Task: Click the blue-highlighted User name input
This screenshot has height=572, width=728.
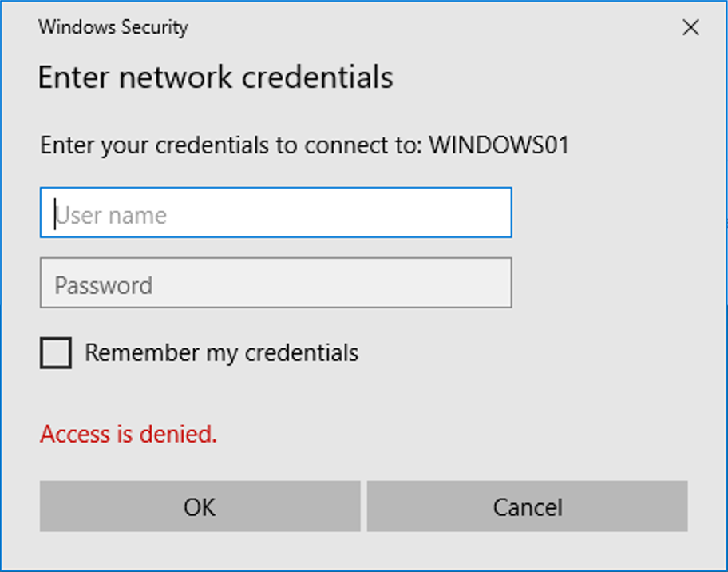Action: pyautogui.click(x=275, y=213)
